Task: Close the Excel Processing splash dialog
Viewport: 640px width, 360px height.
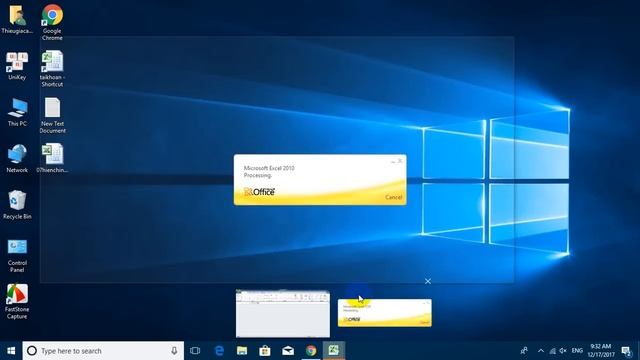Action: 400,161
